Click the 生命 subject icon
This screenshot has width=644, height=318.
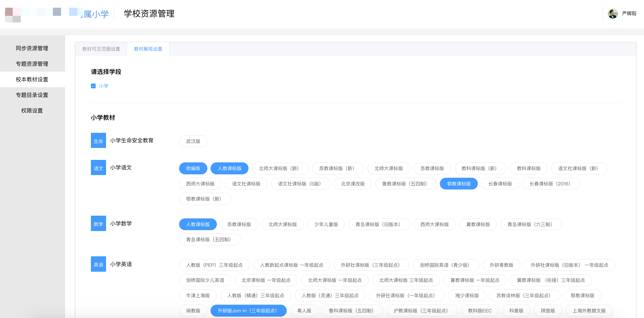(98, 140)
